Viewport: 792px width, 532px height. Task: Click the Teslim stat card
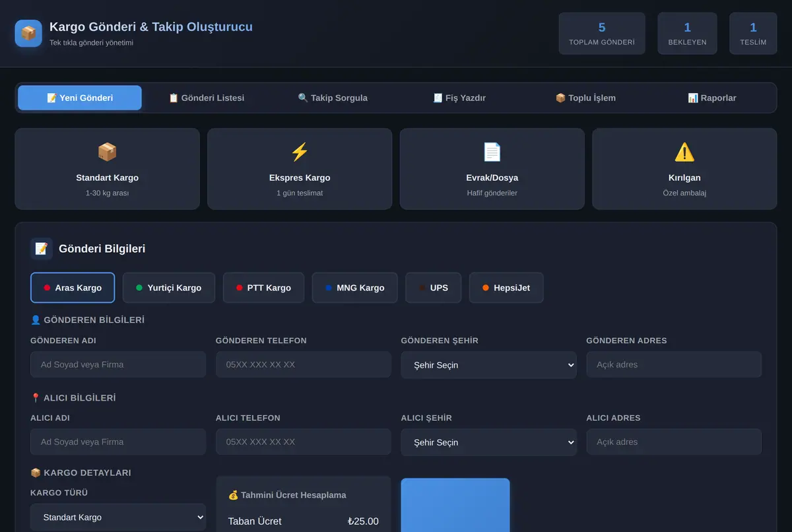click(753, 33)
